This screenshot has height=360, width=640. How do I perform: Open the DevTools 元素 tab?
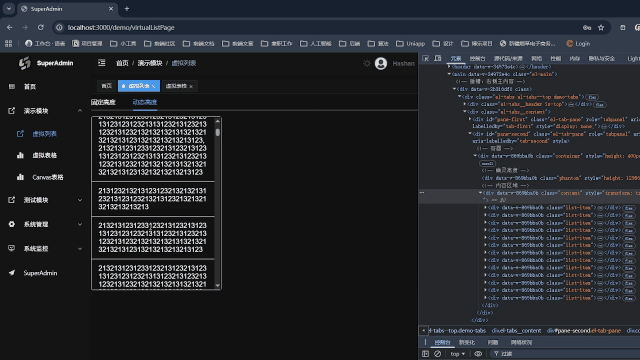click(x=456, y=58)
